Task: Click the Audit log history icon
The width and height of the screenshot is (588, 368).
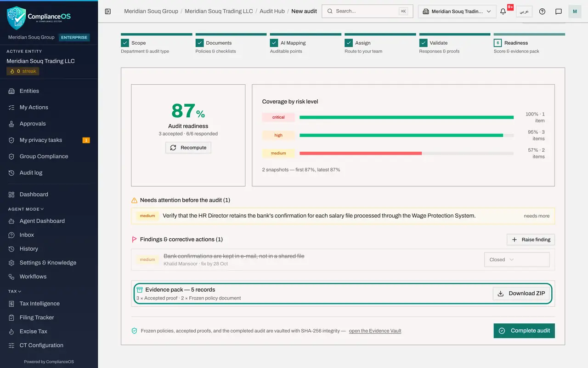Action: 11,173
